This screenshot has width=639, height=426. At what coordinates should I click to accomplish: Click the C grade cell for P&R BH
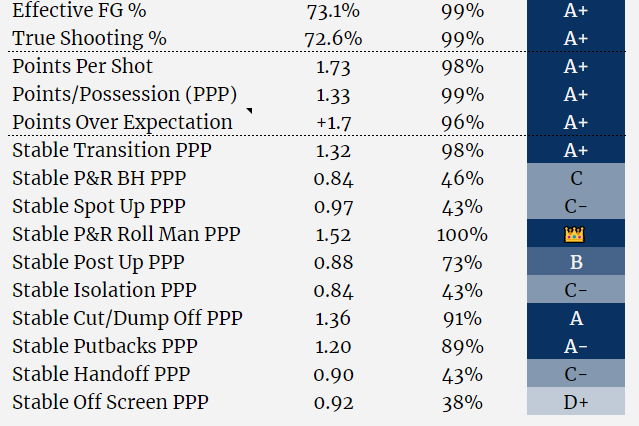click(575, 179)
